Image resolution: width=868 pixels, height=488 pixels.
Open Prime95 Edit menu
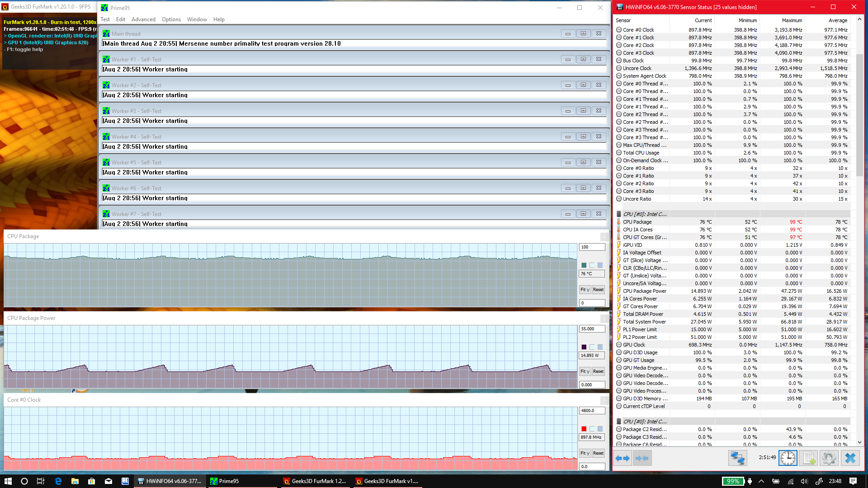point(121,19)
